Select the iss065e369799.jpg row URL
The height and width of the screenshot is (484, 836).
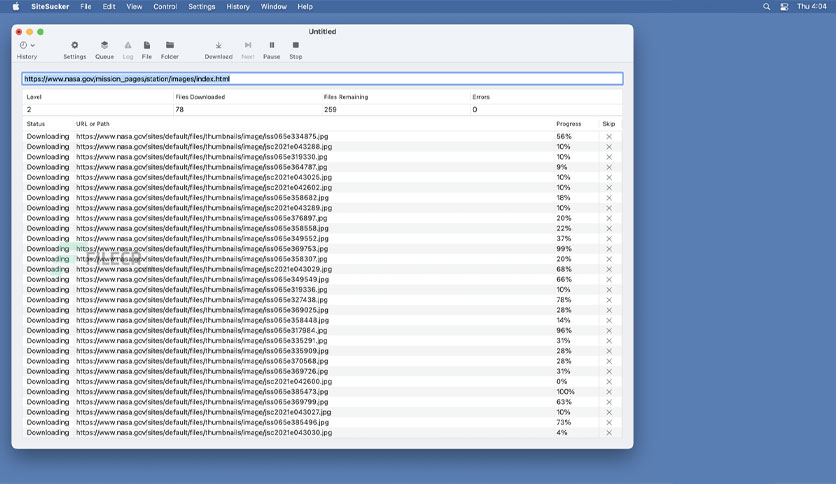click(202, 402)
